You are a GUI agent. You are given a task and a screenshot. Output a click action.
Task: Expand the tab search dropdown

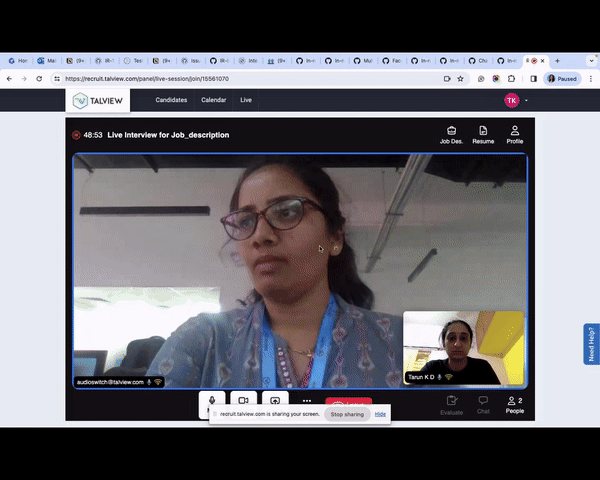click(x=591, y=61)
